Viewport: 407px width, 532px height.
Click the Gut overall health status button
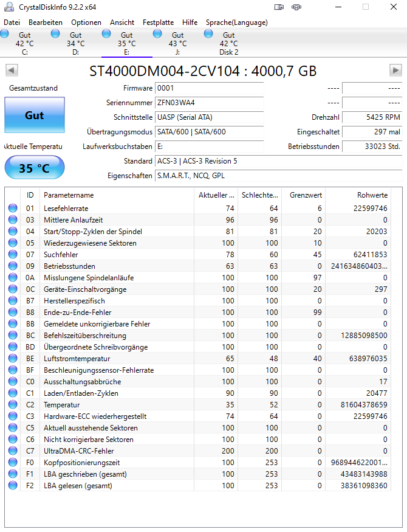35,115
